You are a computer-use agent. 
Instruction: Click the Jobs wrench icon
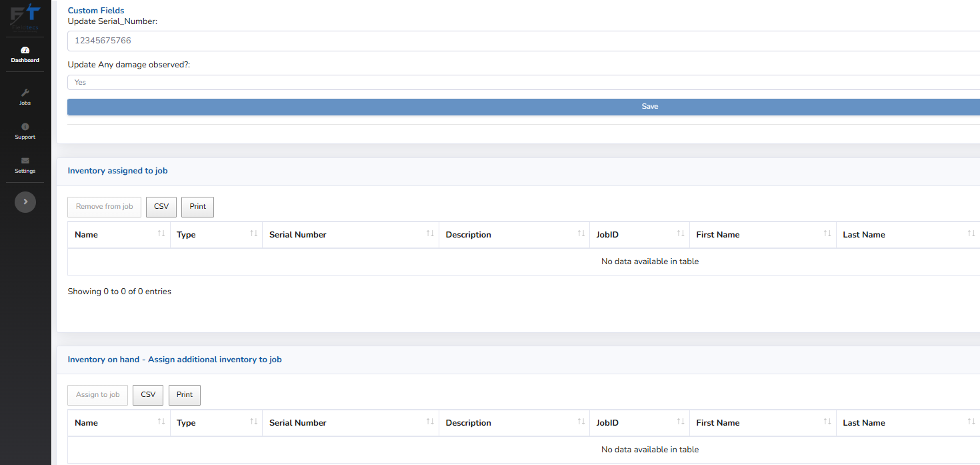(x=25, y=93)
